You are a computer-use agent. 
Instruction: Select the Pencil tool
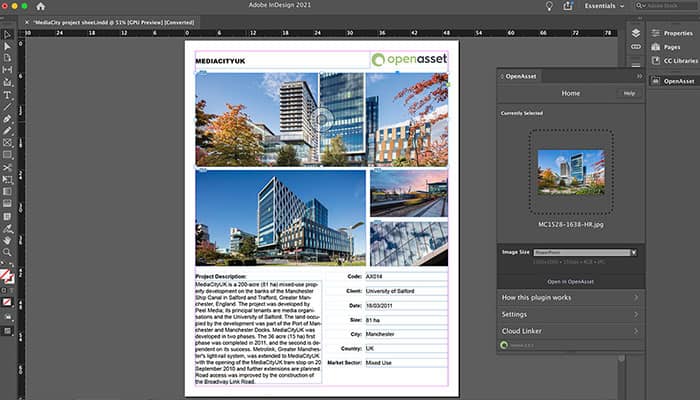coord(7,131)
